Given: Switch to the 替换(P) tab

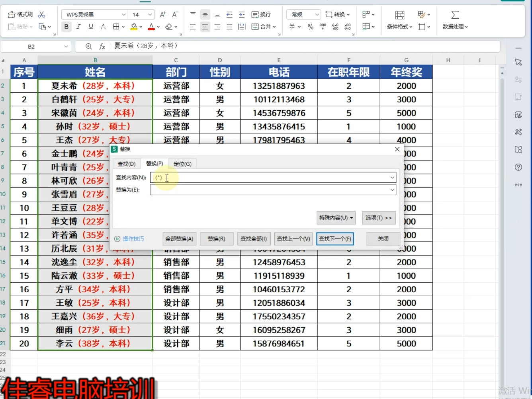Looking at the screenshot, I should (x=155, y=164).
